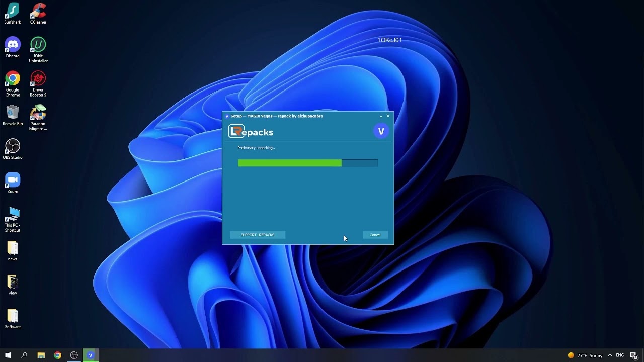Switch to Chrome in the taskbar
This screenshot has width=644, height=362.
coord(58,355)
